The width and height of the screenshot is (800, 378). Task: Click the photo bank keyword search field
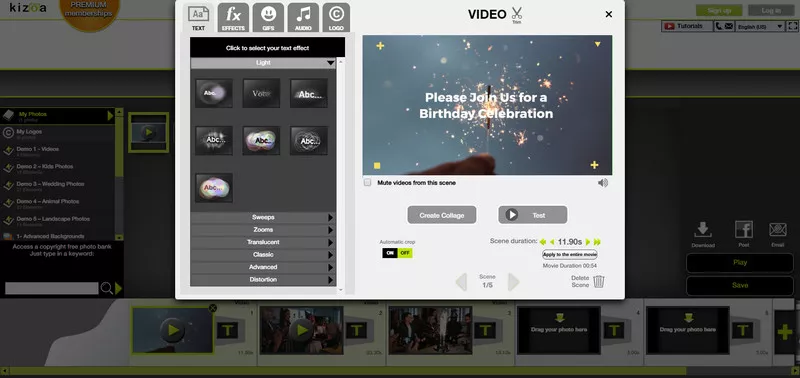click(52, 288)
